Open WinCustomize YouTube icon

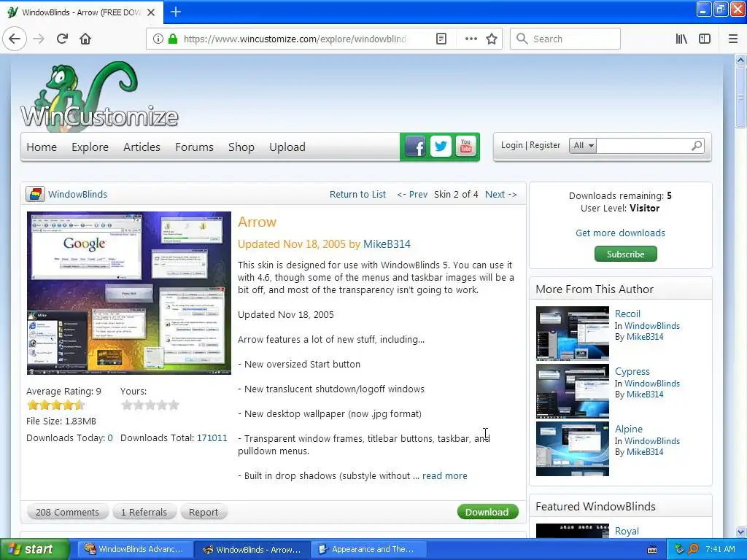(466, 147)
